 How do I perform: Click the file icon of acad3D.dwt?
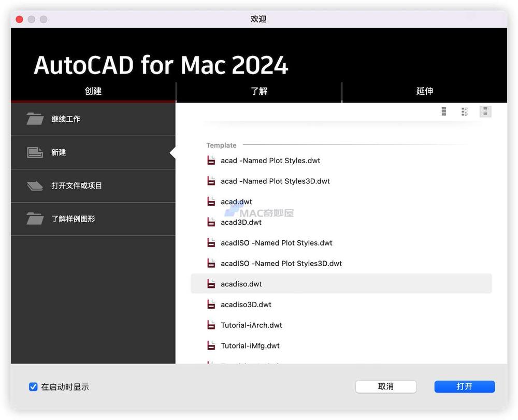(211, 222)
